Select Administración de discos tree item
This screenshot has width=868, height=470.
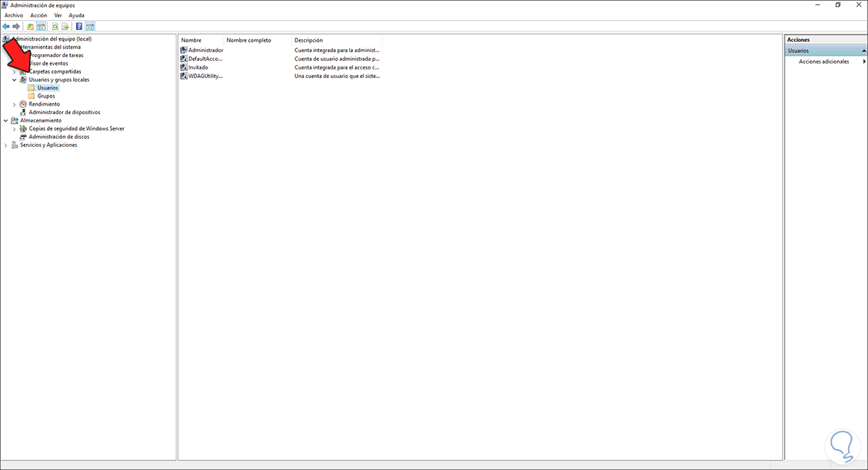point(59,137)
